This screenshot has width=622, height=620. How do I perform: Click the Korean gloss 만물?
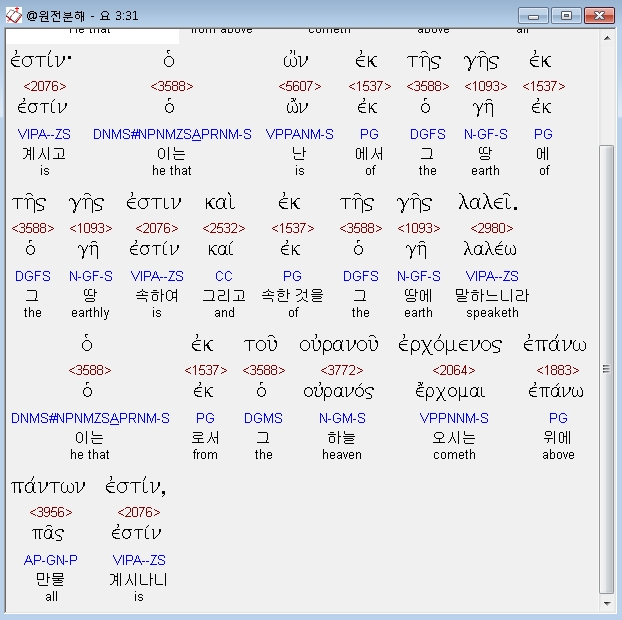50,580
